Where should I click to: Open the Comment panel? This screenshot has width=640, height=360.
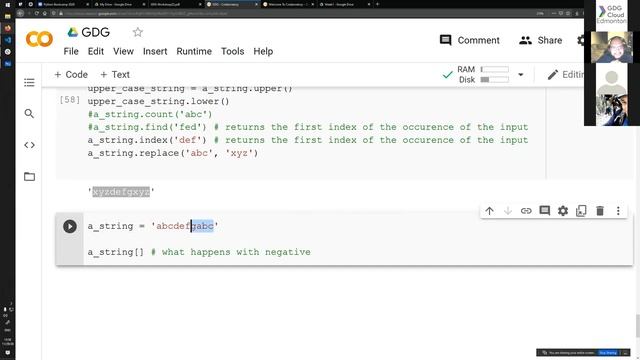point(469,40)
